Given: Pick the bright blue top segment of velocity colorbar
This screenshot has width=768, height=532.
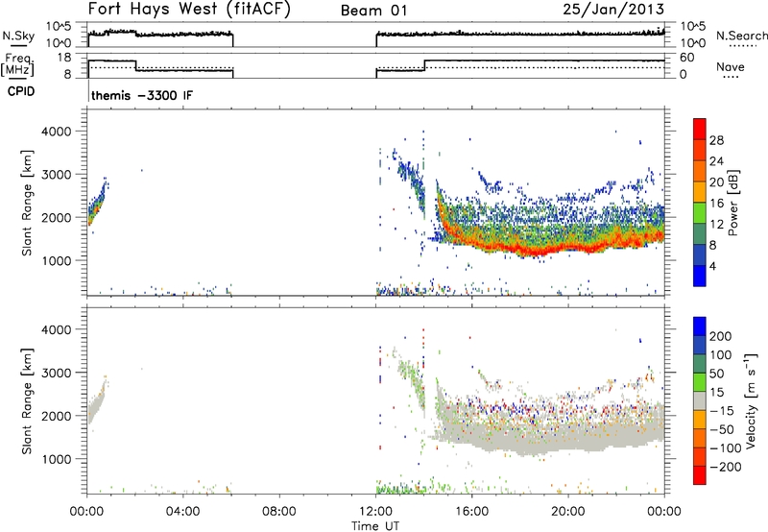Looking at the screenshot, I should 700,326.
